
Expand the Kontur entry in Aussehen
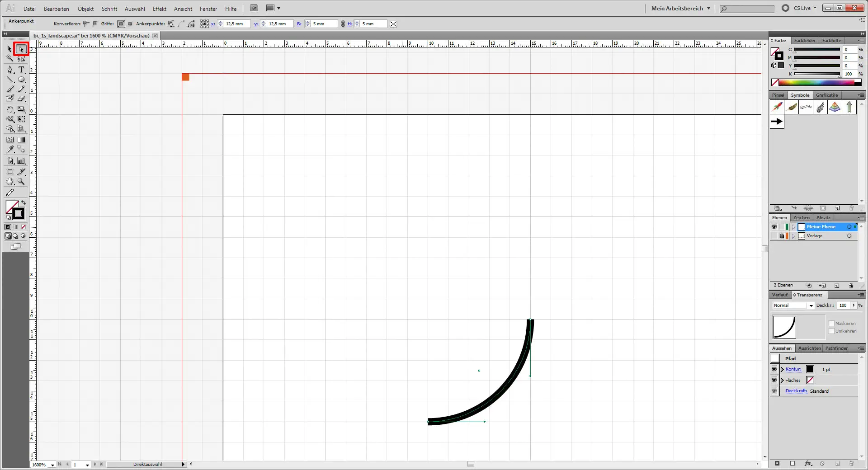click(782, 369)
